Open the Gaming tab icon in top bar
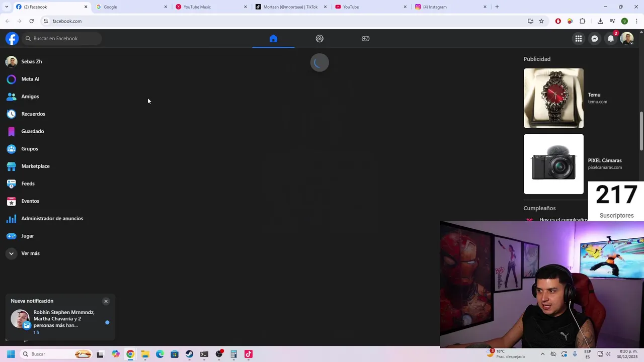This screenshot has width=644, height=362. 366,39
